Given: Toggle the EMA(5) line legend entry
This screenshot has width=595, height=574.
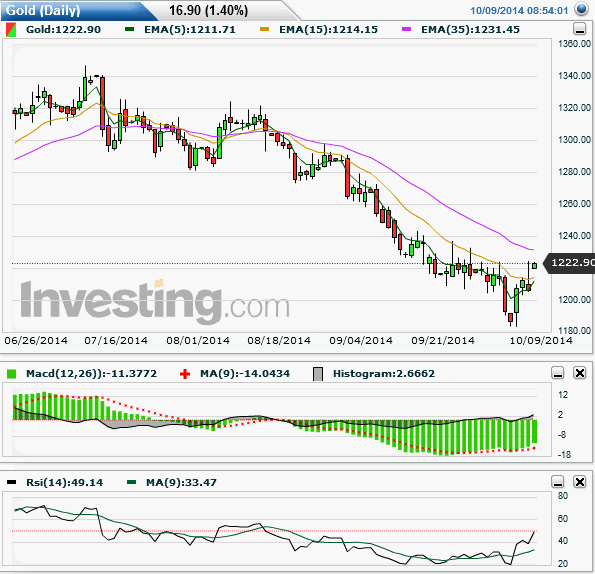Looking at the screenshot, I should point(180,30).
